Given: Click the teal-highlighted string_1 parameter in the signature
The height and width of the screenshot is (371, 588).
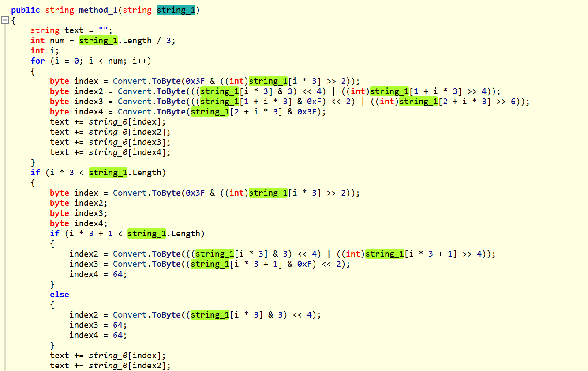Looking at the screenshot, I should (x=176, y=10).
